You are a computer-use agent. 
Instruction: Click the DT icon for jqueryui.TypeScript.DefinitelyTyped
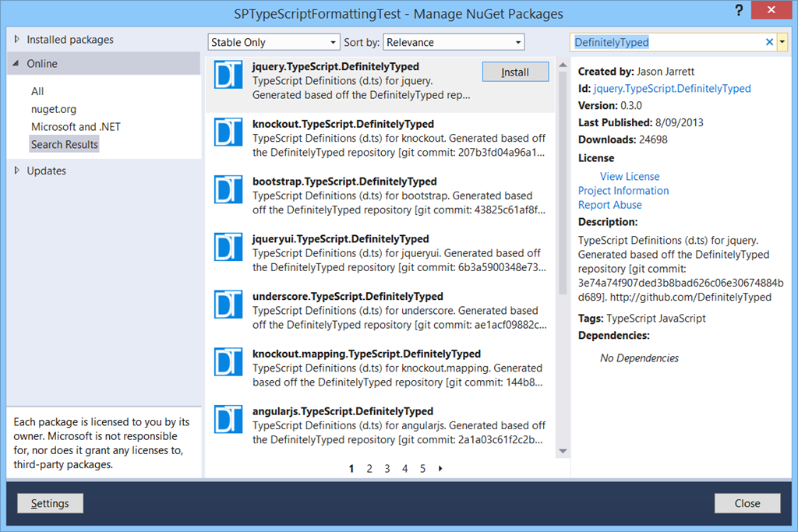tap(228, 247)
